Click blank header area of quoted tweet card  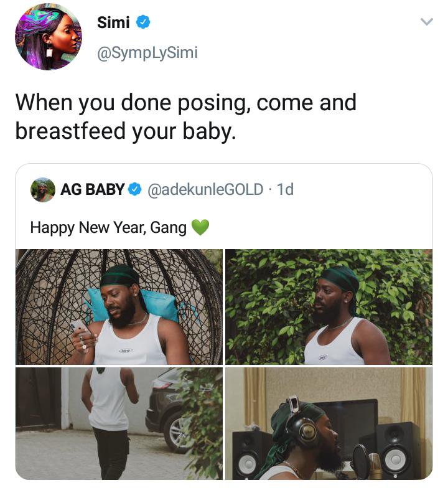361,189
